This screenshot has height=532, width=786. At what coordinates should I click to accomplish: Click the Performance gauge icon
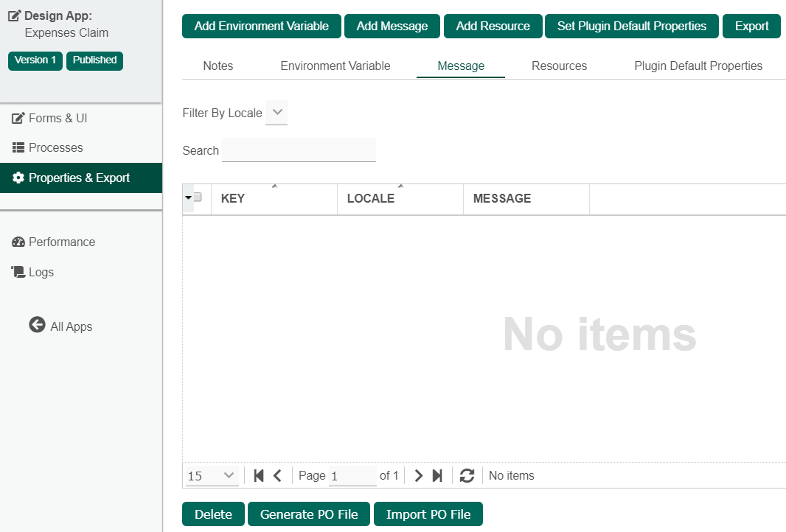click(18, 242)
